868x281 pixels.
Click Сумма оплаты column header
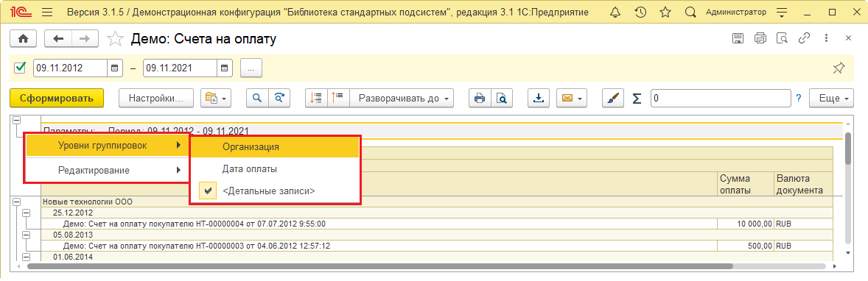click(x=745, y=184)
